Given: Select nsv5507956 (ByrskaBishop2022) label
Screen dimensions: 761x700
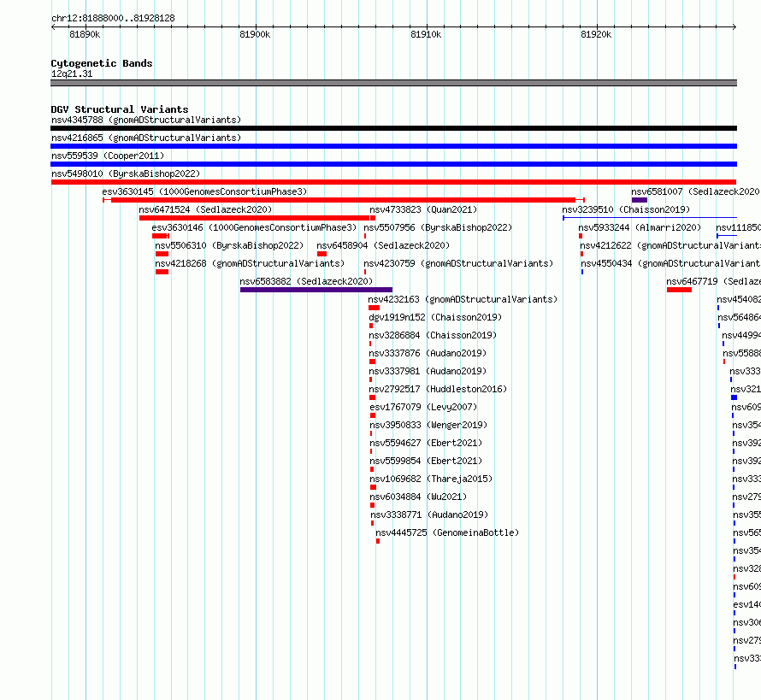Looking at the screenshot, I should 438,227.
